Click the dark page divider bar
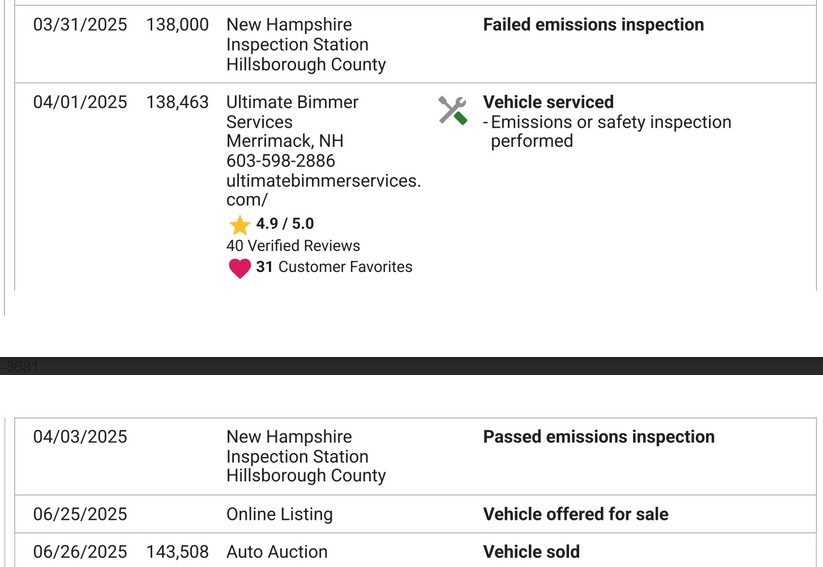The height and width of the screenshot is (567, 823). (x=412, y=366)
